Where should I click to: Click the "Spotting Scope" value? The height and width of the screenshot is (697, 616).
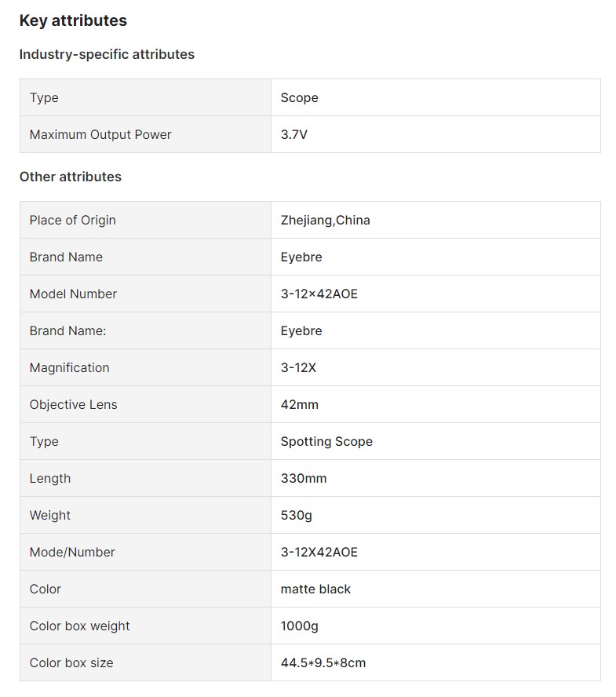[326, 441]
